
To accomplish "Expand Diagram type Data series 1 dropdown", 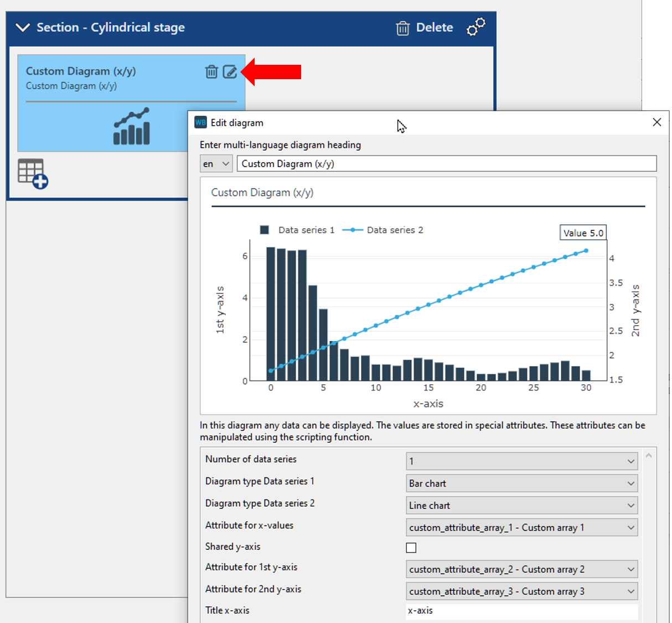I will (521, 483).
